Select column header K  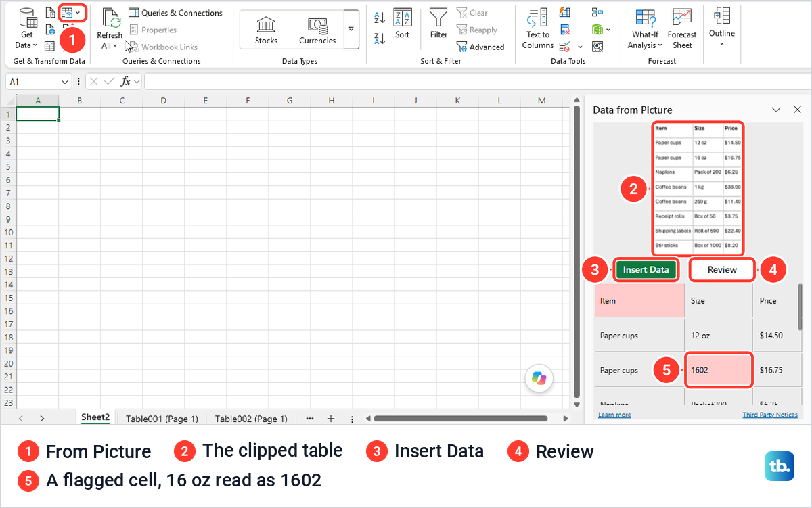[x=457, y=101]
